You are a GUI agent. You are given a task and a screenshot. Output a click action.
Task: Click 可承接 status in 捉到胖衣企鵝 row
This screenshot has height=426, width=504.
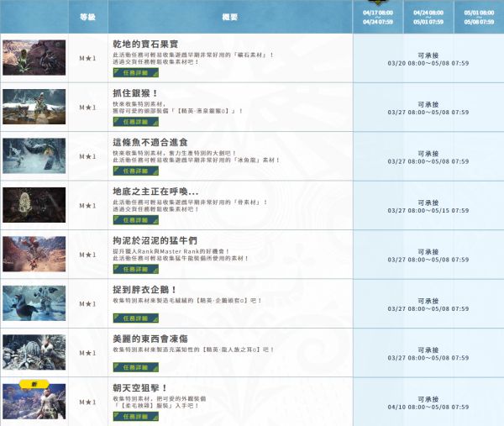tap(428, 301)
